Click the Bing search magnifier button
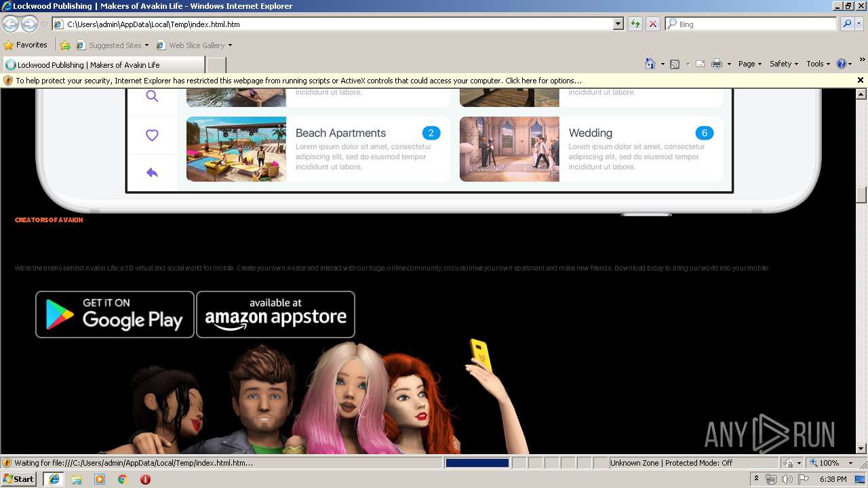The image size is (868, 488). click(x=847, y=24)
